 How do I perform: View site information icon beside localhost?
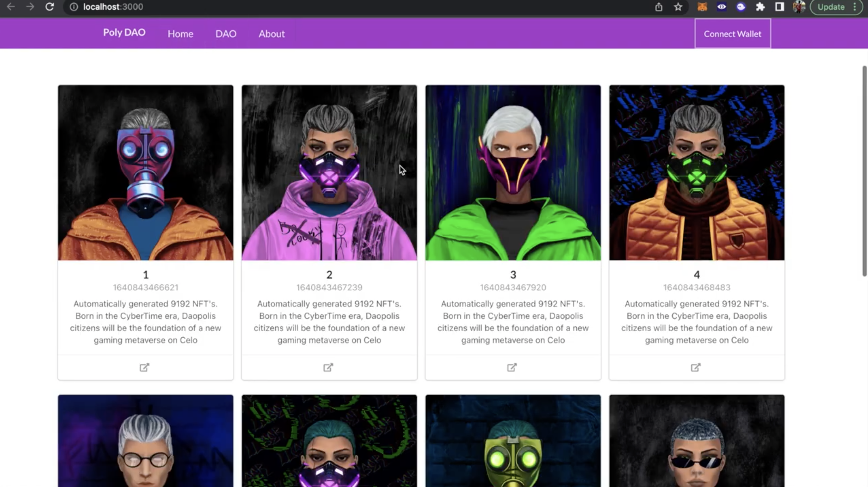coord(74,7)
